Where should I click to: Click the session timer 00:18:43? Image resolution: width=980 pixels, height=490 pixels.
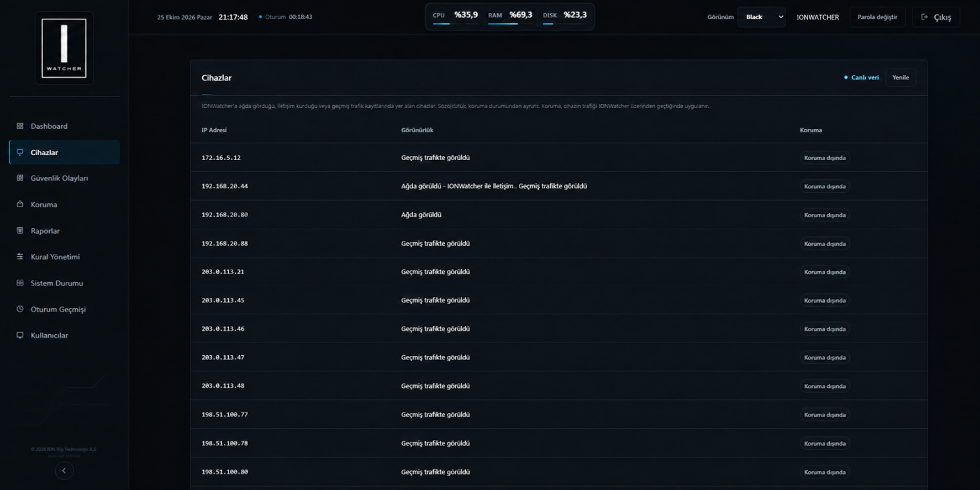(x=301, y=17)
